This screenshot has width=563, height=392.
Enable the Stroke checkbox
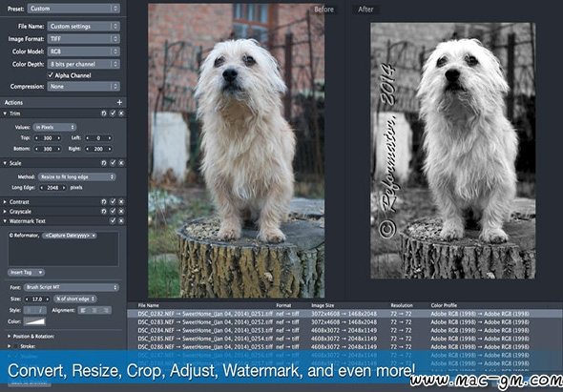coord(15,346)
